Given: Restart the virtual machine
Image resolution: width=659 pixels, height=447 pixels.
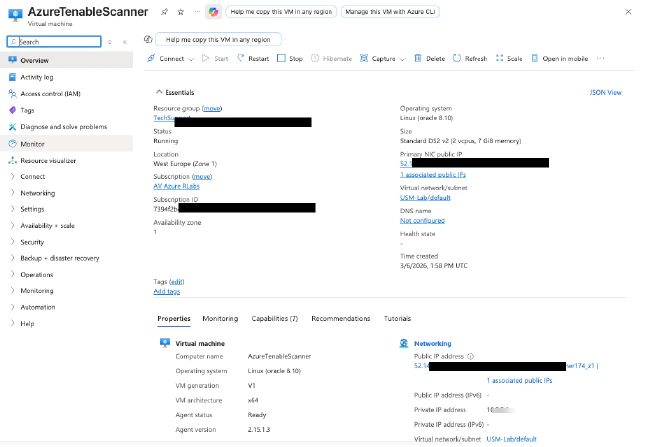Looking at the screenshot, I should pyautogui.click(x=253, y=58).
